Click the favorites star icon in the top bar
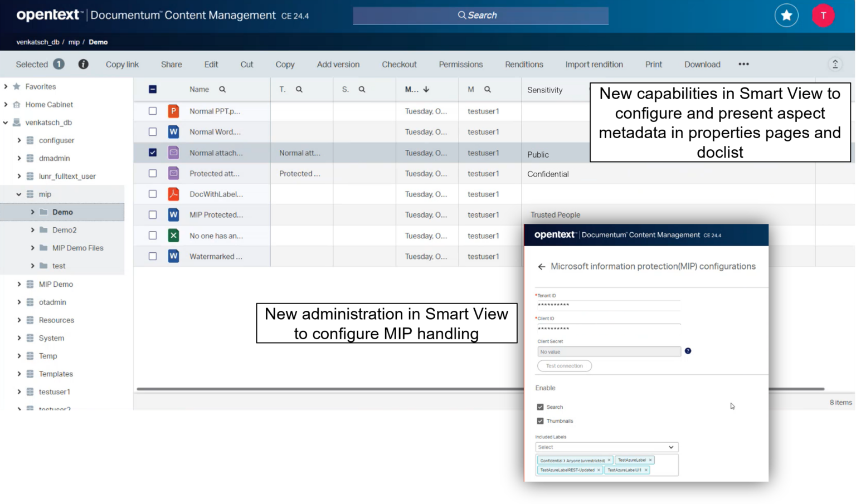This screenshot has height=504, width=856. pos(786,15)
